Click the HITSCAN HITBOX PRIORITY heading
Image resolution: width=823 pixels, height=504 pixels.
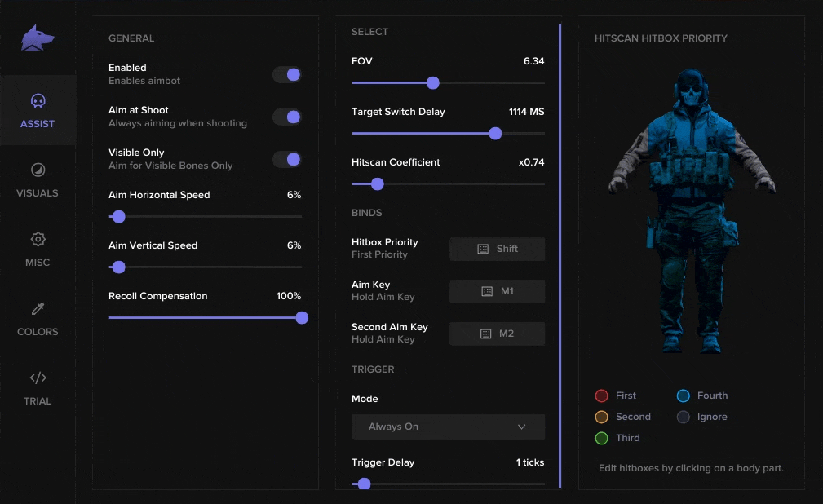(x=661, y=38)
